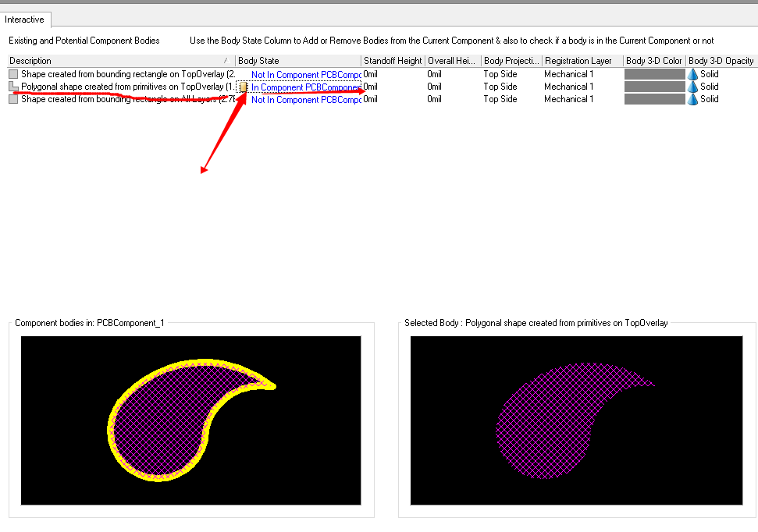Select the Interactive tab
758x532 pixels.
coord(25,20)
